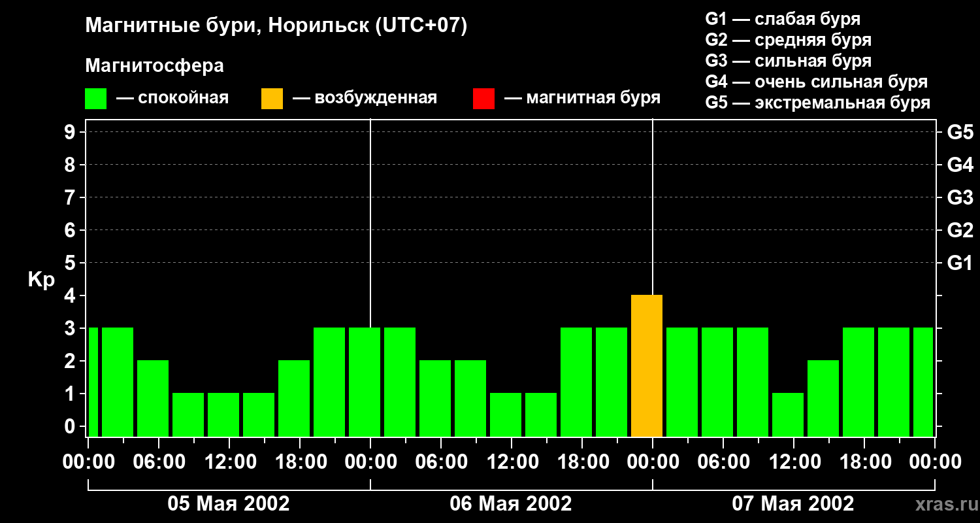This screenshot has width=980, height=523.
Task: Click the "G4 — очень сильная буря" legend line
Action: pyautogui.click(x=817, y=82)
